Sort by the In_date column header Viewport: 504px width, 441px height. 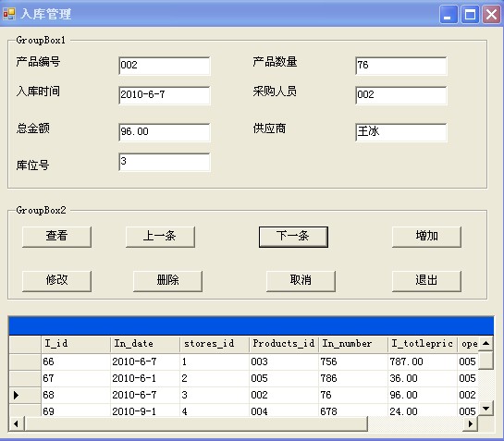point(145,344)
